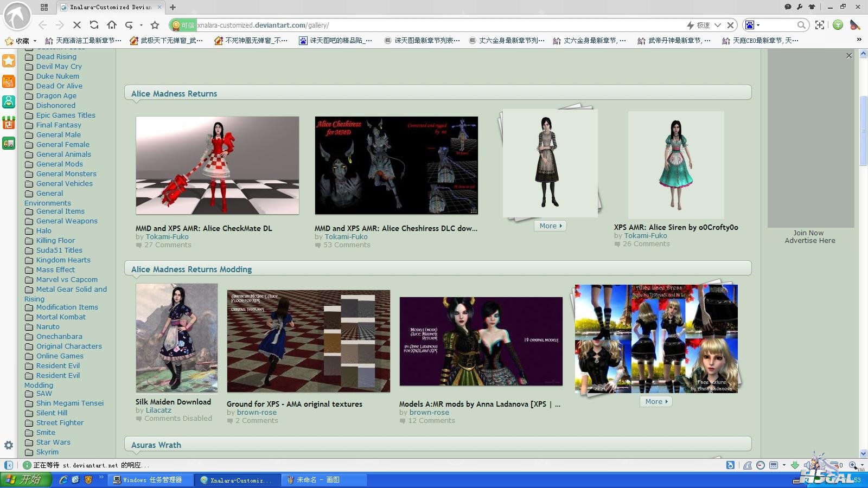Clear the address with X button
868x488 pixels.
730,25
